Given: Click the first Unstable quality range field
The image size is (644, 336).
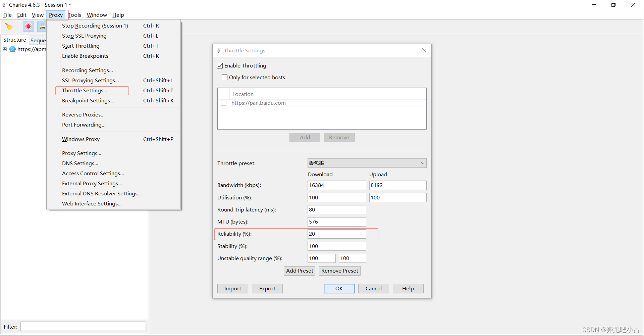Looking at the screenshot, I should pos(322,258).
